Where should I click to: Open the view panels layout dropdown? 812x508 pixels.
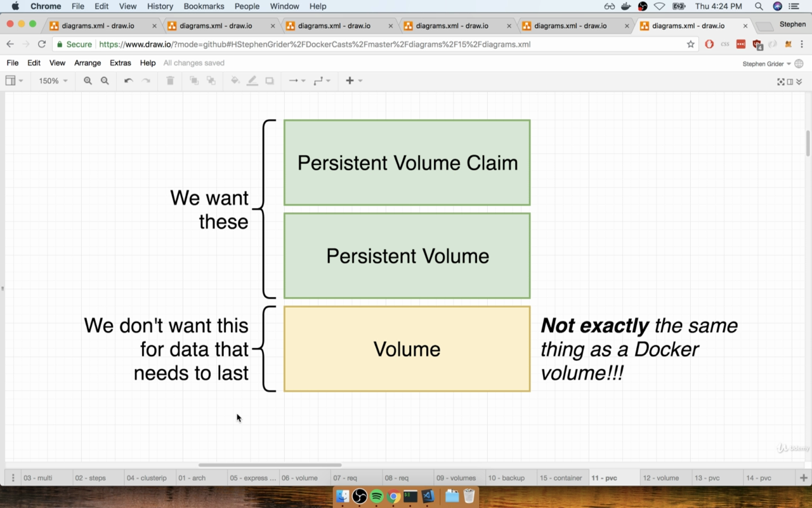[14, 81]
